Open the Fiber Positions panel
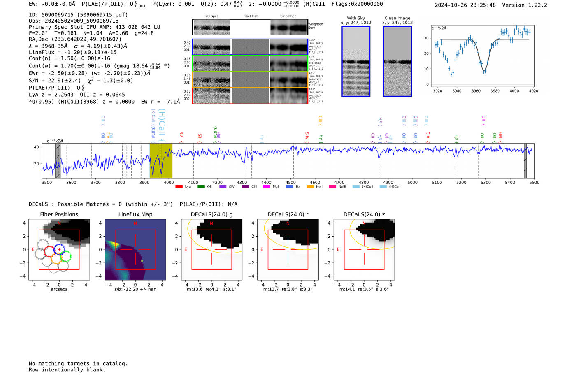 coord(59,250)
